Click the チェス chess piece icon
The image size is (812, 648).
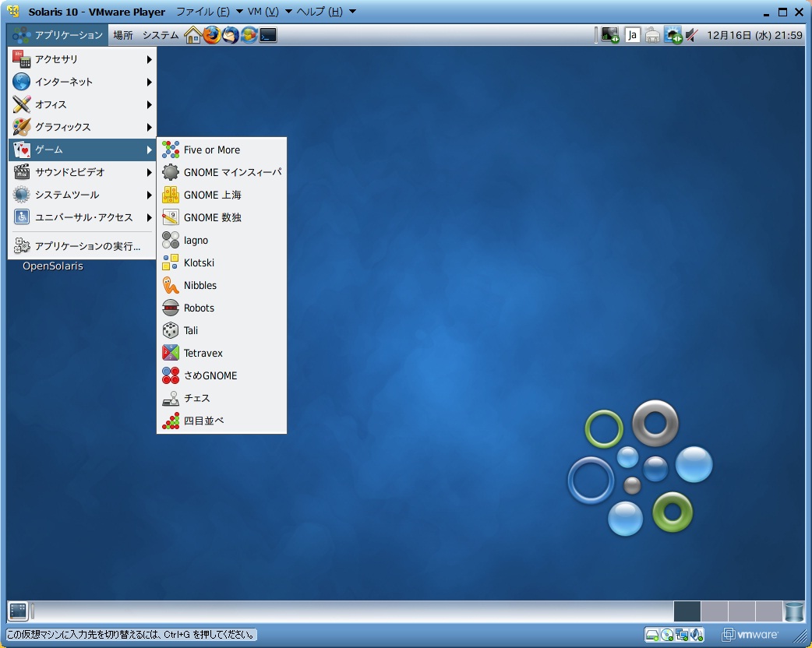click(x=171, y=398)
